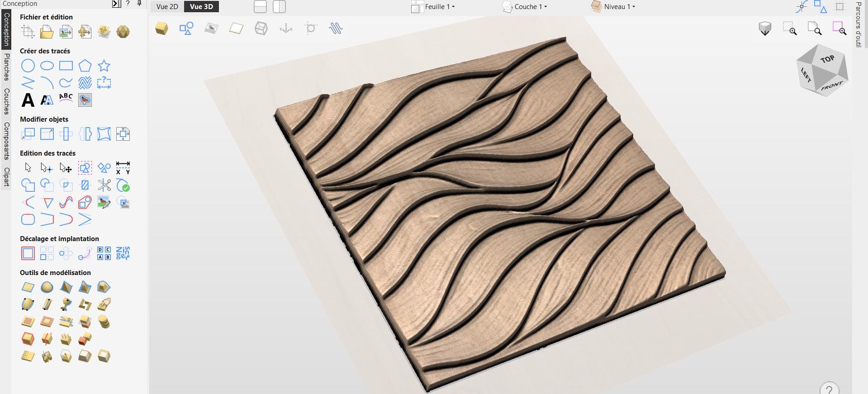868x394 pixels.
Task: Open the Composants side tab
Action: tap(6, 141)
